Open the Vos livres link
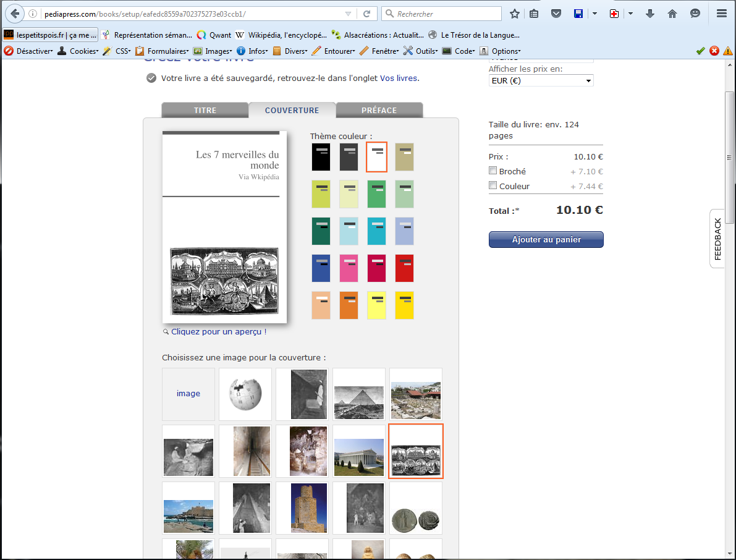This screenshot has width=736, height=560. (x=399, y=78)
